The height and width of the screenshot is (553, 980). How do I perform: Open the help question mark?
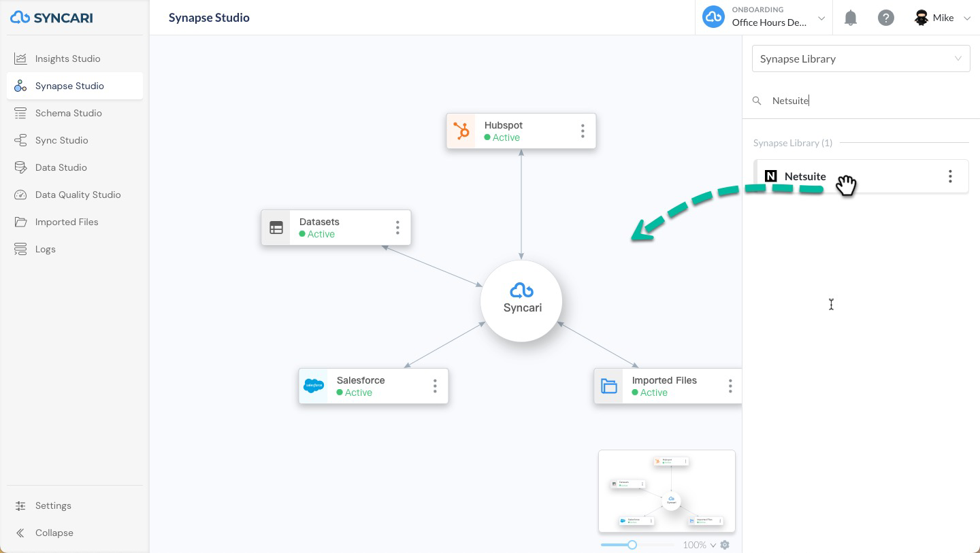pyautogui.click(x=885, y=18)
